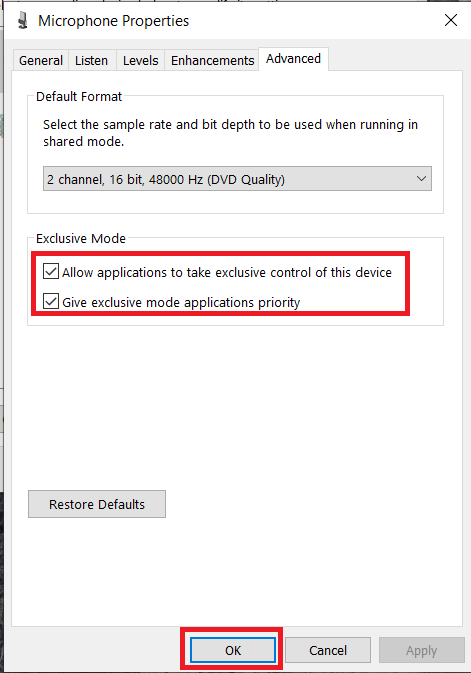Click the Microphone Properties title bar text
Viewport: 471px width, 673px height.
[113, 21]
